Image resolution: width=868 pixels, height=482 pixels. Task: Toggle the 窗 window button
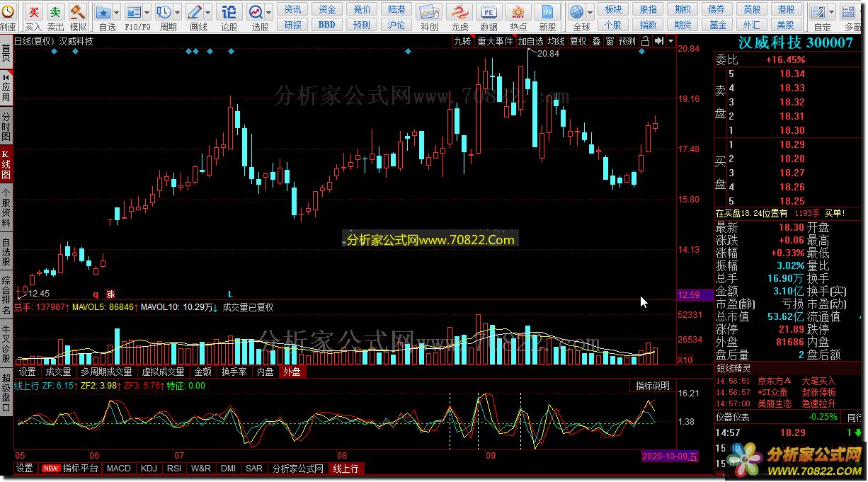coord(610,41)
